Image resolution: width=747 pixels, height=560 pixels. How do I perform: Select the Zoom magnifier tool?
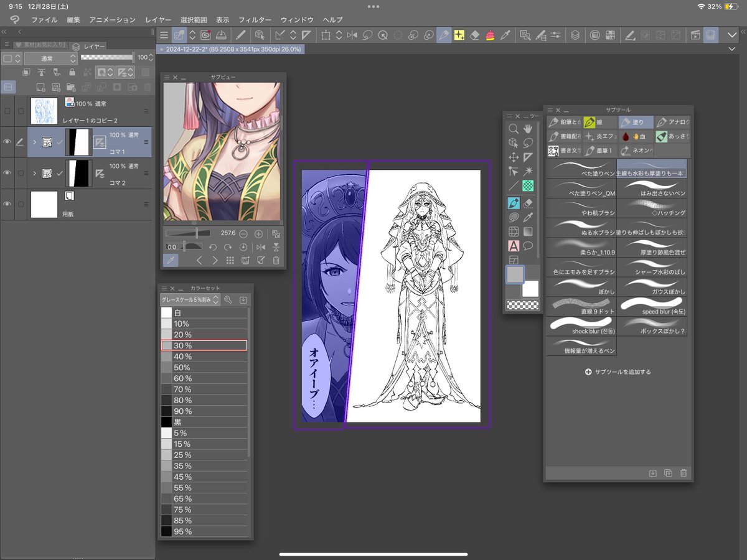[x=514, y=129]
